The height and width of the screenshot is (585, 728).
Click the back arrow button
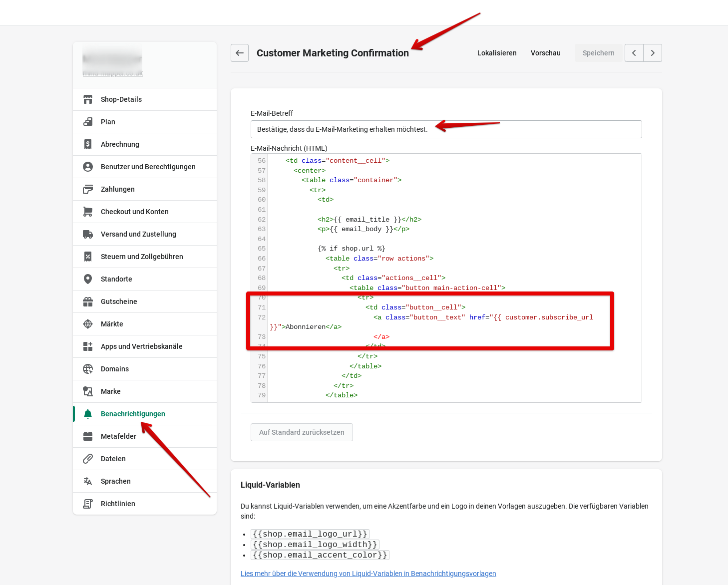point(240,53)
